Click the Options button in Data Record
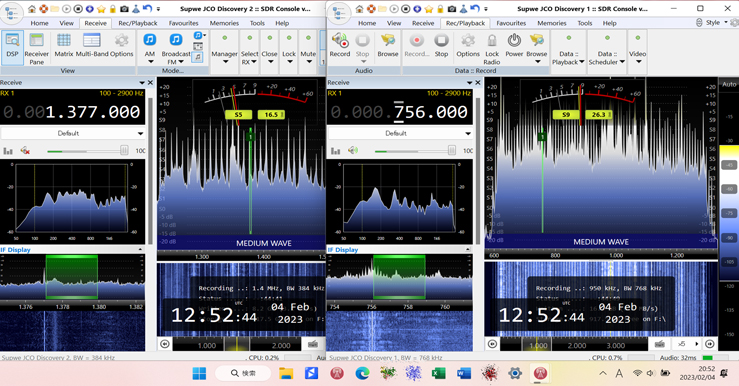The height and width of the screenshot is (386, 739). pos(468,45)
